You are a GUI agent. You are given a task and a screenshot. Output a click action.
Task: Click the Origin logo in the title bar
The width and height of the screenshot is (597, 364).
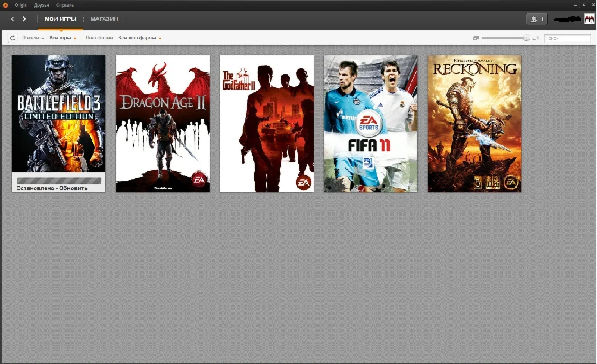click(5, 4)
